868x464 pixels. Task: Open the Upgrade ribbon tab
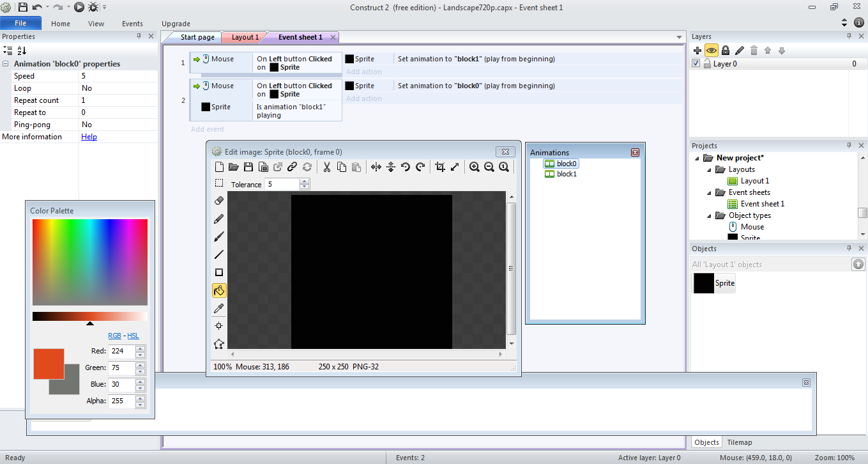tap(176, 24)
